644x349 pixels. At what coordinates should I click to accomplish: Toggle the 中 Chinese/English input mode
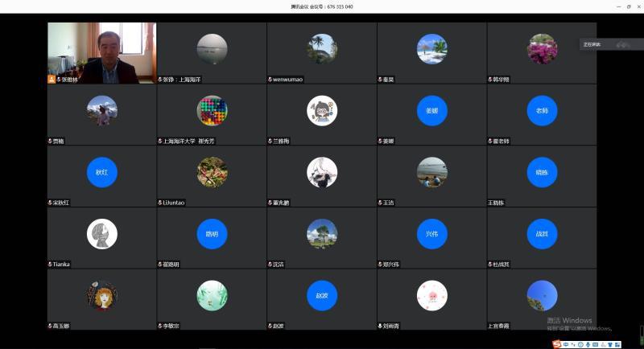point(566,344)
